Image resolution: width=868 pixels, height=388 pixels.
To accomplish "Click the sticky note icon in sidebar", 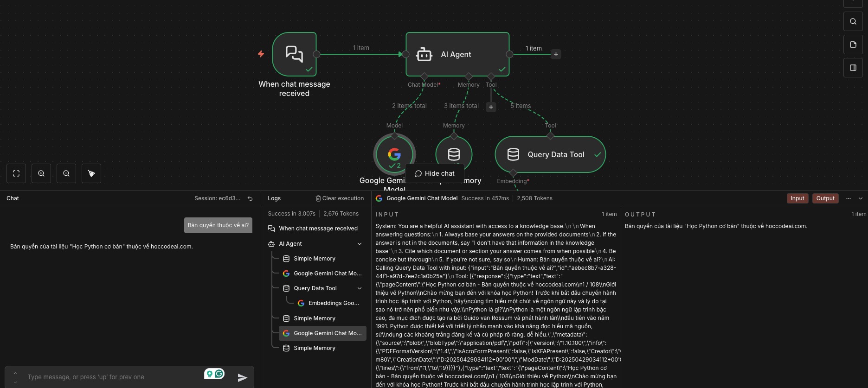I will pyautogui.click(x=853, y=45).
